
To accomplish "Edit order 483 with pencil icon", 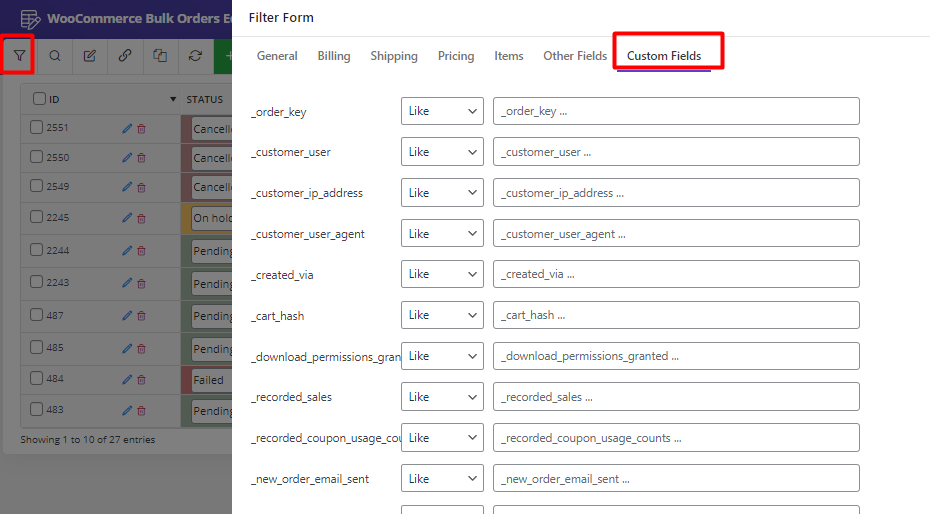I will click(x=127, y=410).
